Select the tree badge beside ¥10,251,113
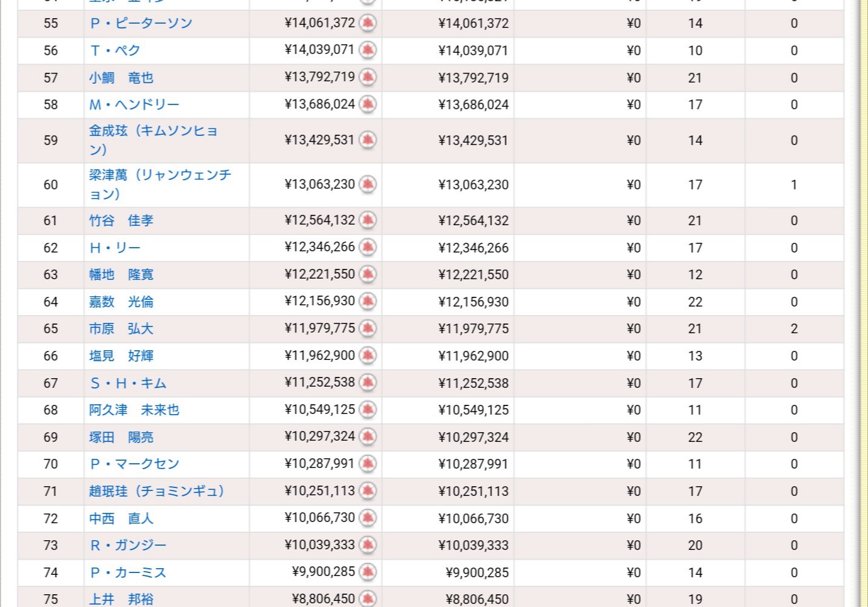This screenshot has height=607, width=868. click(x=367, y=490)
